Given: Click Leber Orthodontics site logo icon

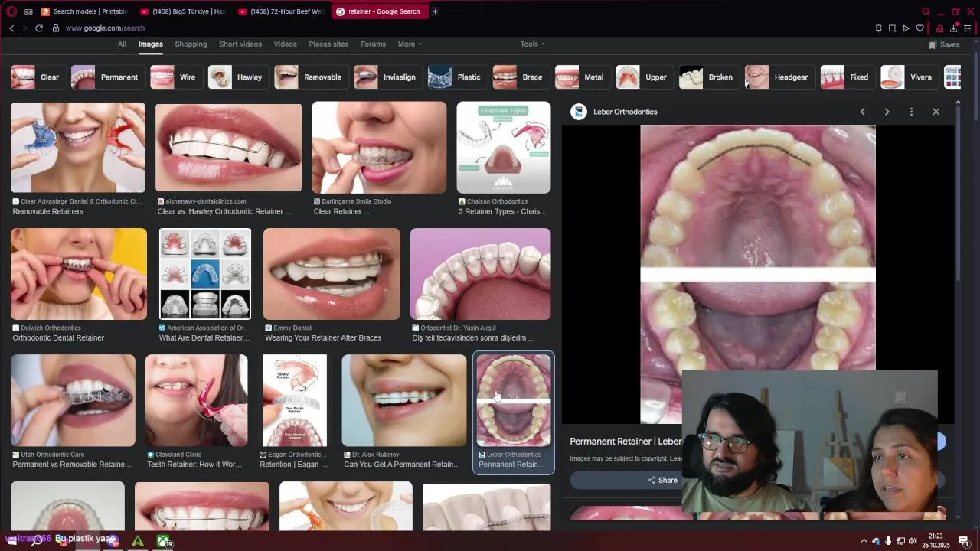Looking at the screenshot, I should [579, 112].
